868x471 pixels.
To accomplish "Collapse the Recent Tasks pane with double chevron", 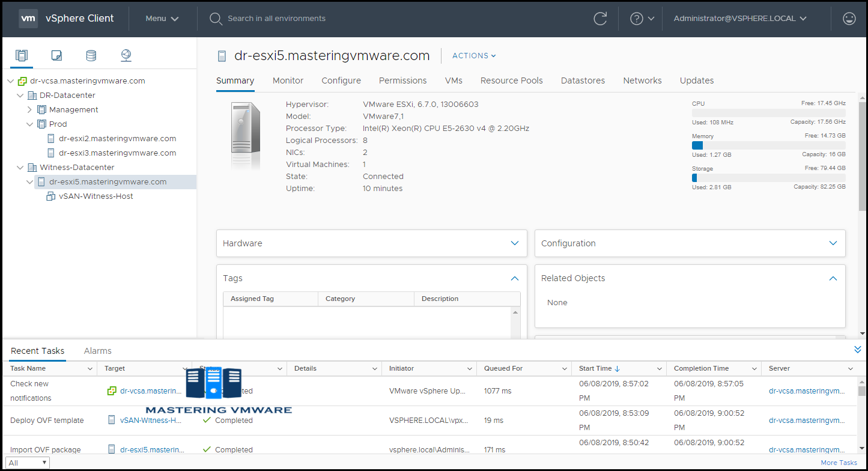I will point(858,350).
